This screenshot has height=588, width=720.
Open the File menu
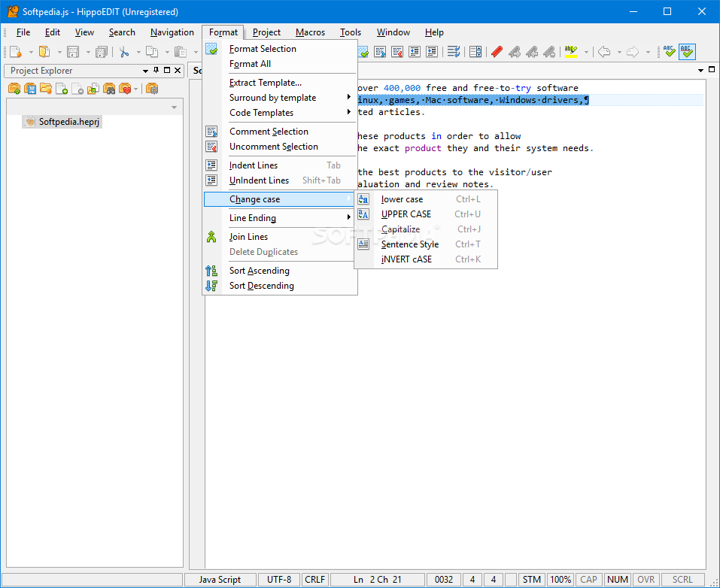coord(23,32)
